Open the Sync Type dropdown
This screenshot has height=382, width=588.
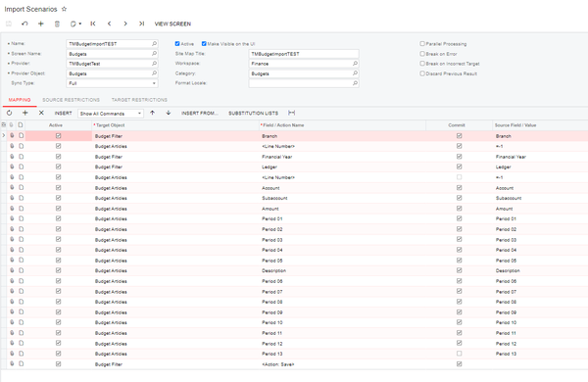(x=112, y=83)
